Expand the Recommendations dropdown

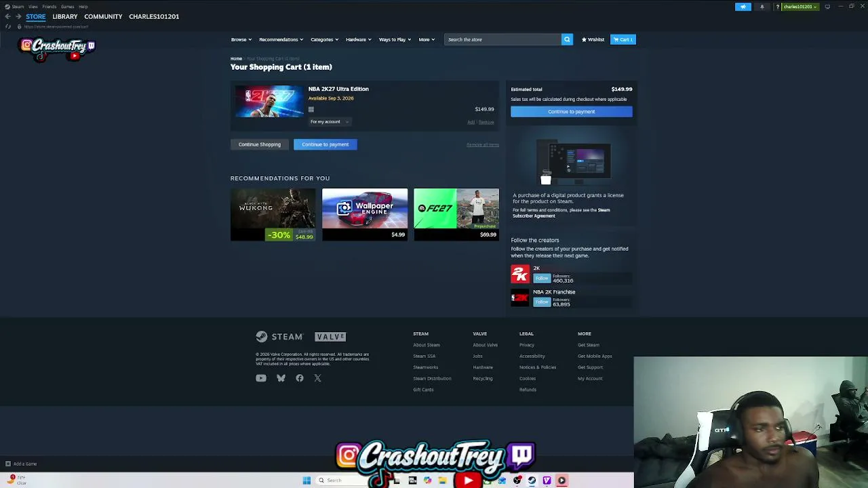[281, 39]
